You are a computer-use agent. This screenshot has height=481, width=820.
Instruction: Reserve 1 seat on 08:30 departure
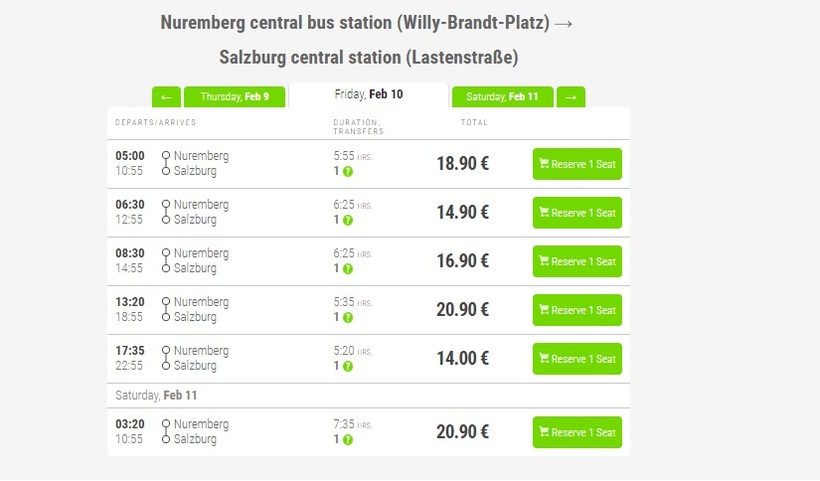tap(577, 262)
